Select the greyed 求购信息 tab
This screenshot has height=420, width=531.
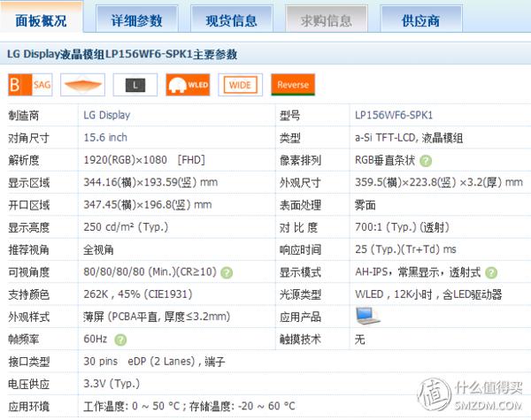point(327,19)
